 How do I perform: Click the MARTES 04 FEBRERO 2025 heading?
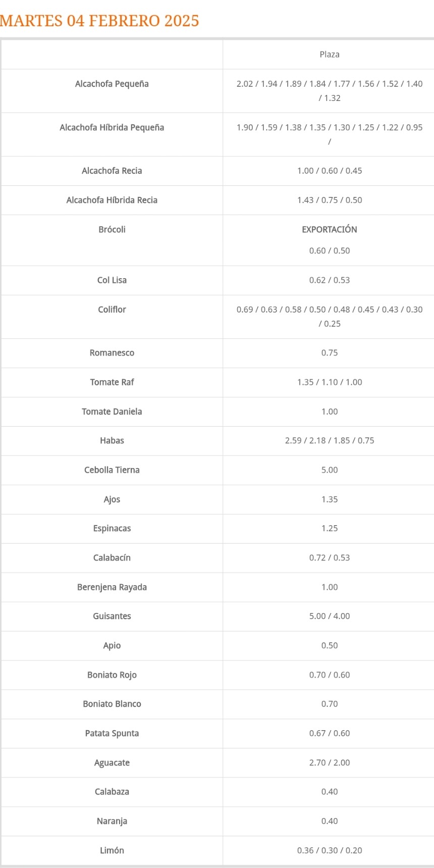click(99, 21)
